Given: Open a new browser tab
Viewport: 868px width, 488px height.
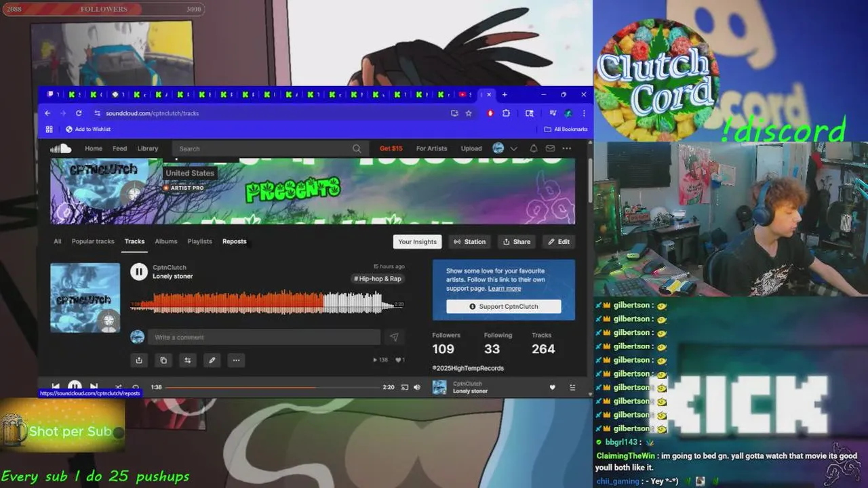Looking at the screenshot, I should [505, 94].
